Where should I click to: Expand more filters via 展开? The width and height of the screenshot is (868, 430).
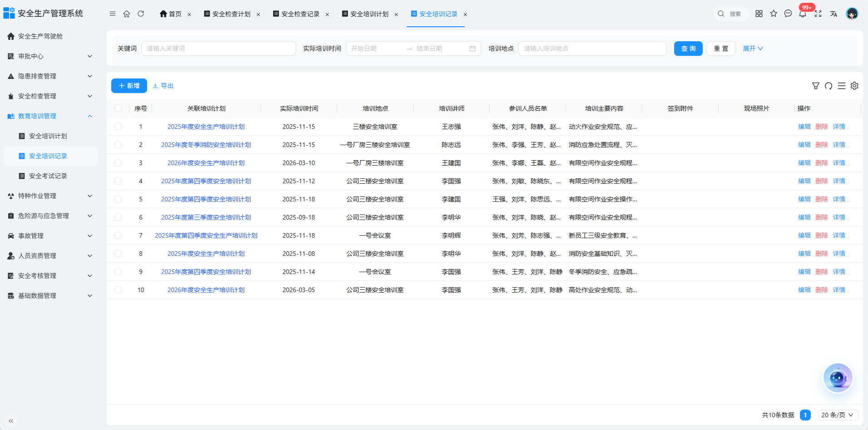pyautogui.click(x=753, y=49)
